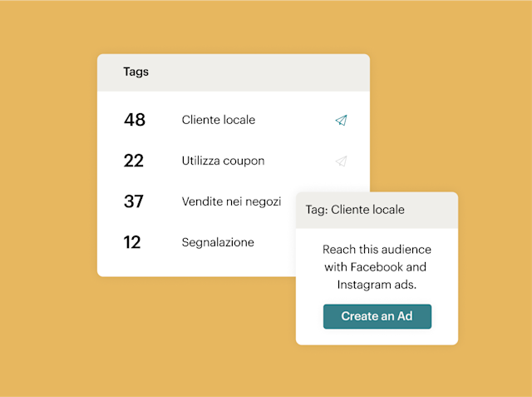Open the Vendite nei negozi tag
Viewport: 532px width, 397px height.
click(x=231, y=201)
